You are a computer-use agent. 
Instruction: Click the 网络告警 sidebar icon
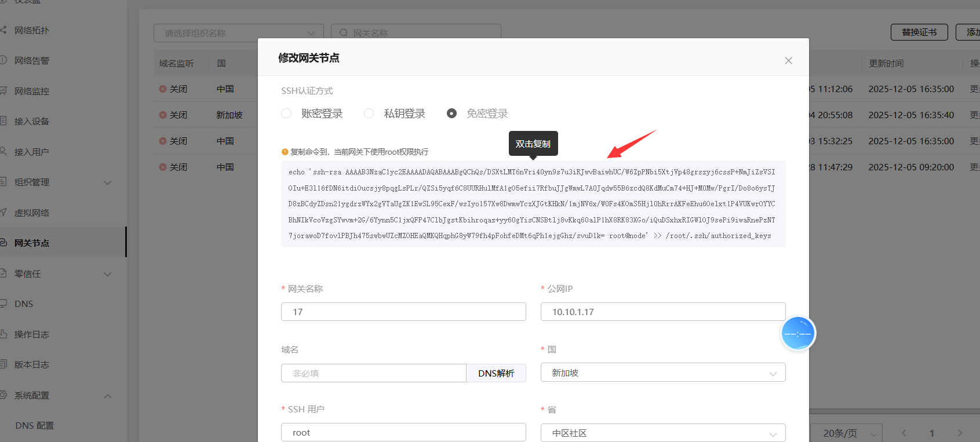click(3, 60)
